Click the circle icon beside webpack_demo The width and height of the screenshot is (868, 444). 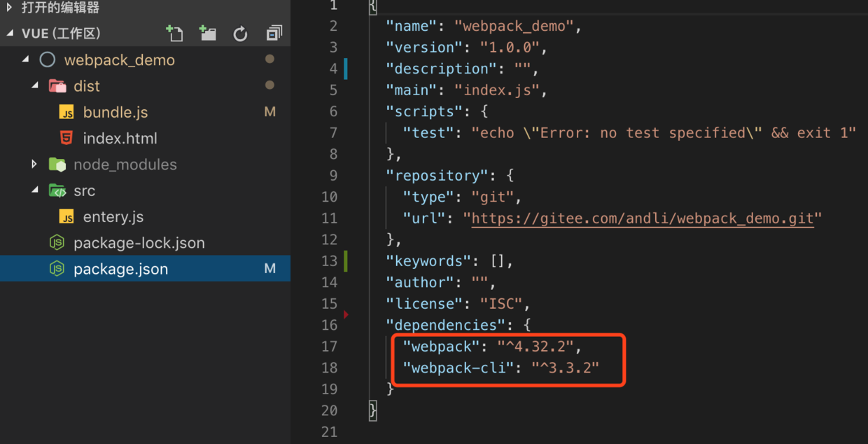[x=48, y=60]
